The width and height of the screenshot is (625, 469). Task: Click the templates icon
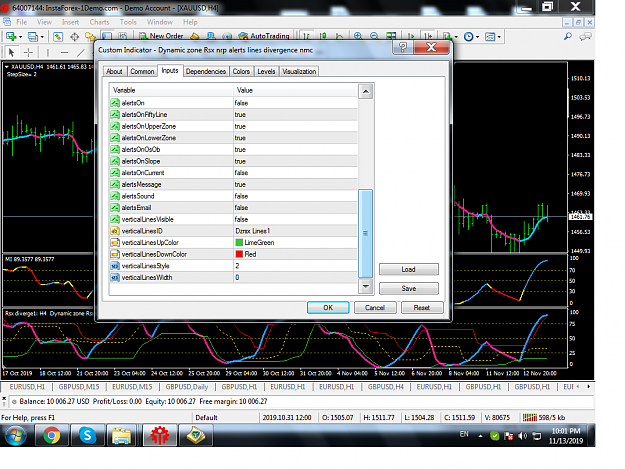490,37
